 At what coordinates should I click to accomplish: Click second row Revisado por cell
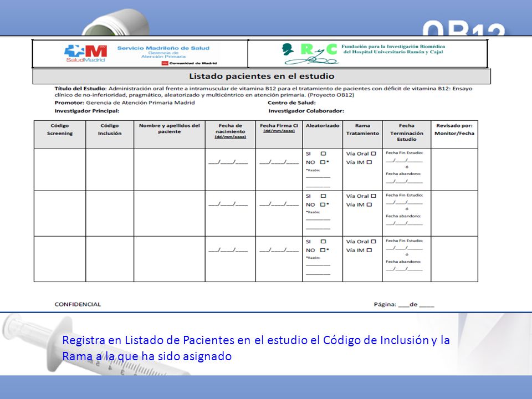(x=454, y=213)
